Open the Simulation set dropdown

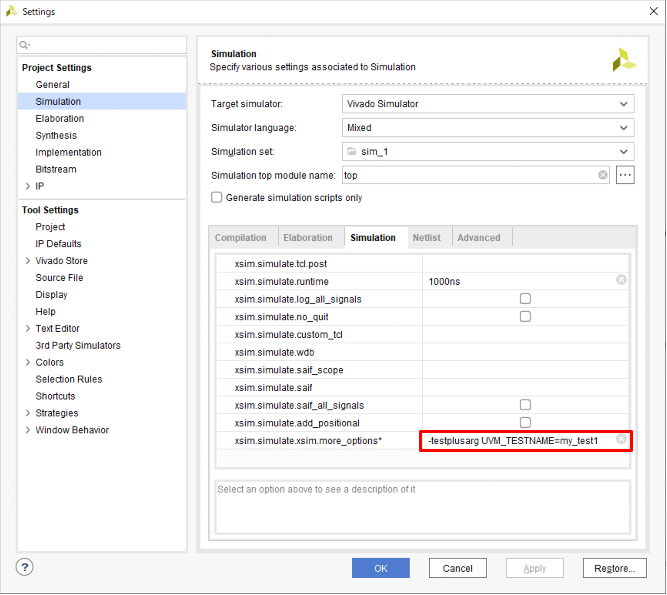488,152
